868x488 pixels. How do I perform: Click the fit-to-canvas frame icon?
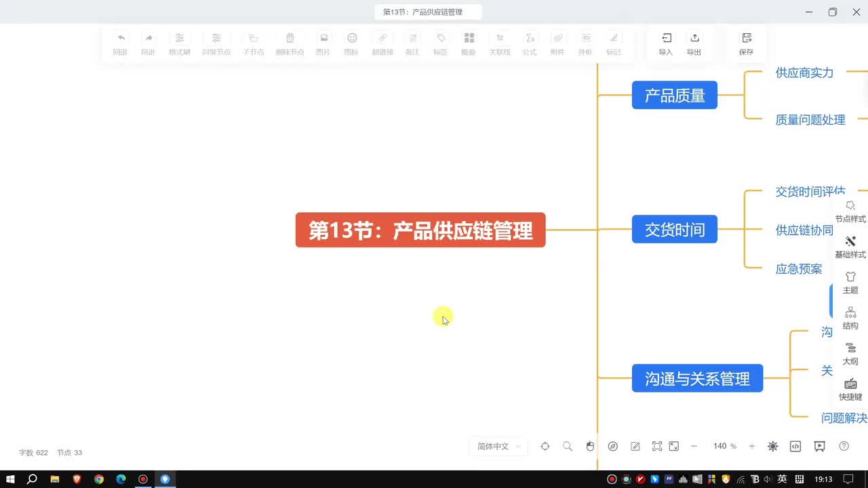tap(657, 446)
